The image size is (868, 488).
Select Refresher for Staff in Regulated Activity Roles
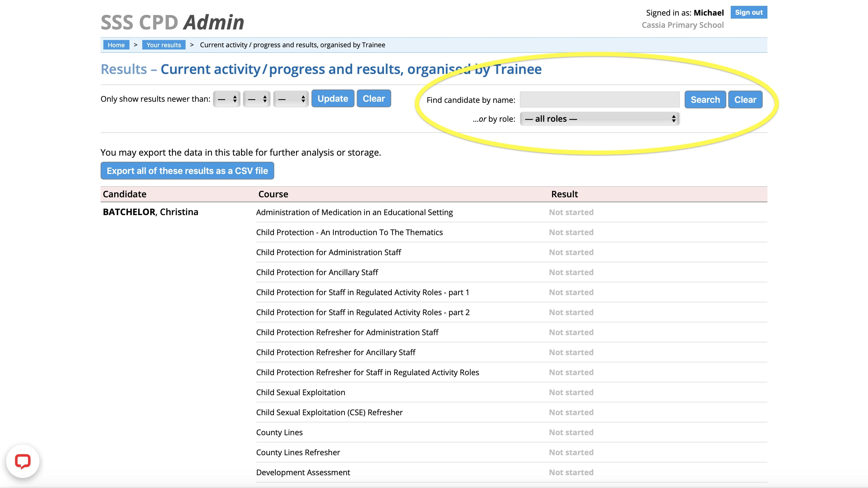click(x=367, y=372)
